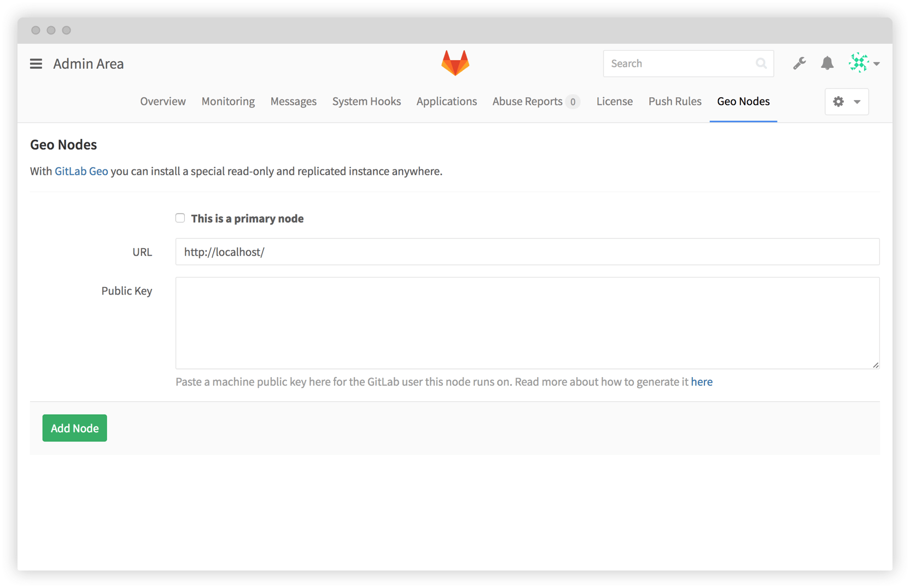Click the search magnifier icon
Screen dimensions: 910x588
761,63
